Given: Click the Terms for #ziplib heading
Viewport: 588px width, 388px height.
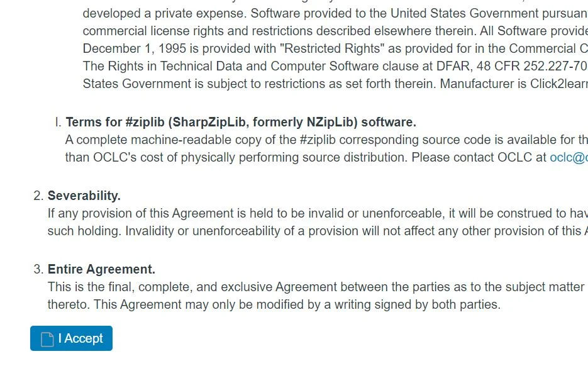Looking at the screenshot, I should [x=240, y=122].
